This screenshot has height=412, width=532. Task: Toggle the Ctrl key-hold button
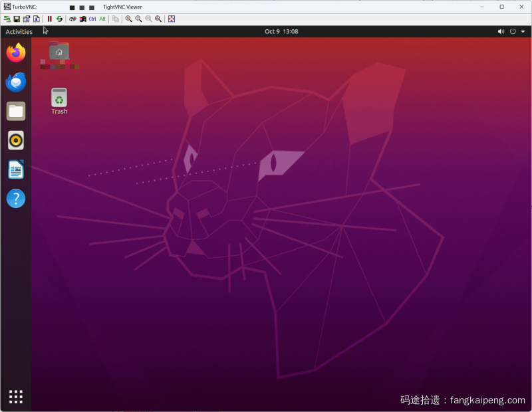tap(92, 19)
